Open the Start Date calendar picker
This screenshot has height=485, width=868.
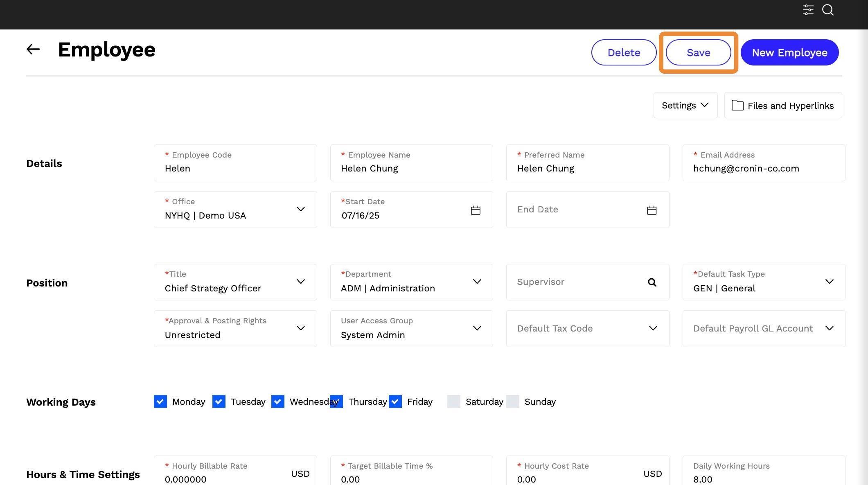[476, 210]
